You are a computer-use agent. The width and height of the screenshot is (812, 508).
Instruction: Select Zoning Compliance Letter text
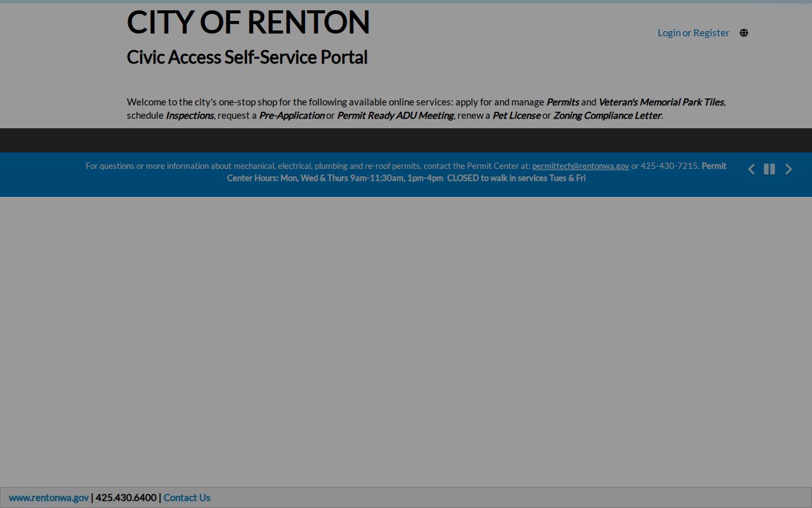pyautogui.click(x=607, y=115)
